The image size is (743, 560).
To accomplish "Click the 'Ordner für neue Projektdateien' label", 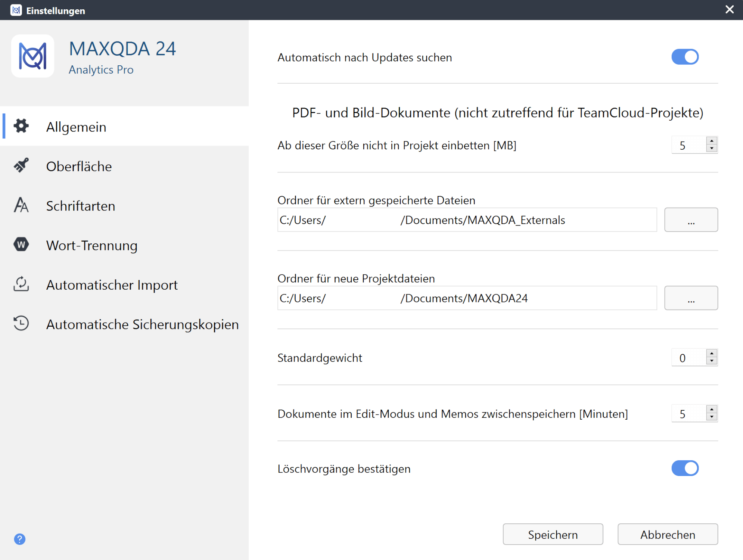I will pyautogui.click(x=356, y=279).
